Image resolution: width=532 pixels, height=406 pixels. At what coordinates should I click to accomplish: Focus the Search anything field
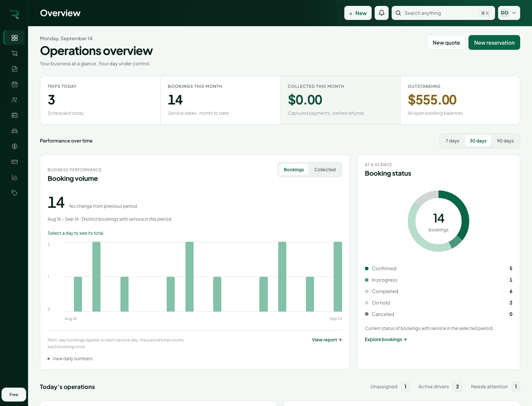443,13
